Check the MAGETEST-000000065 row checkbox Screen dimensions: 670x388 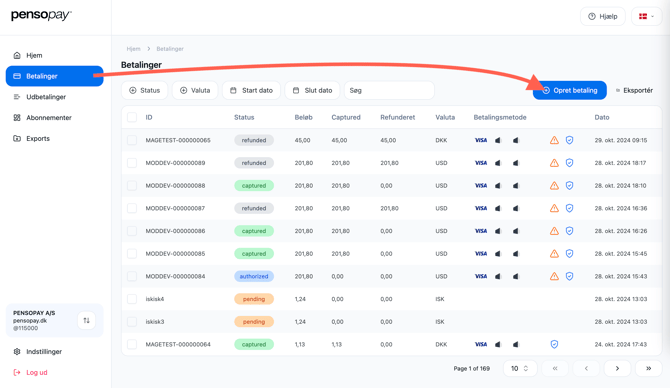pos(132,140)
